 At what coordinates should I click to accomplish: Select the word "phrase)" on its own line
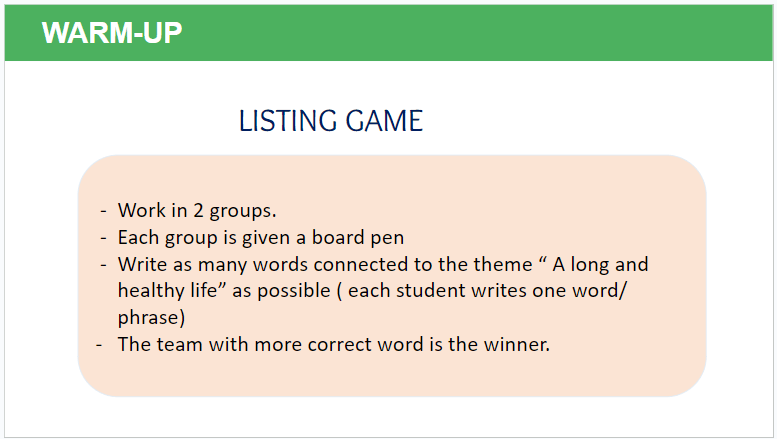pos(151,317)
